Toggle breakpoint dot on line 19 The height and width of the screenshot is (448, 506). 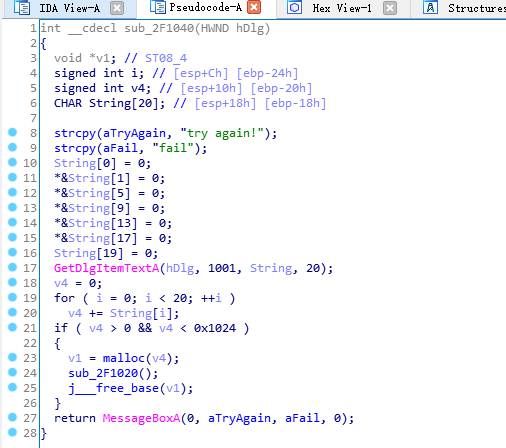pos(12,297)
